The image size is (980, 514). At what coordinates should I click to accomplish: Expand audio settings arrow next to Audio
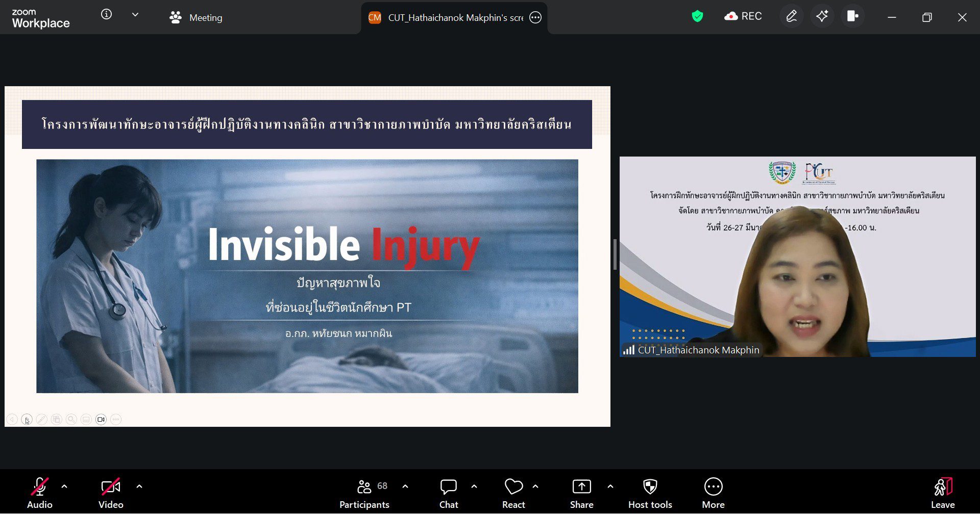click(x=64, y=486)
